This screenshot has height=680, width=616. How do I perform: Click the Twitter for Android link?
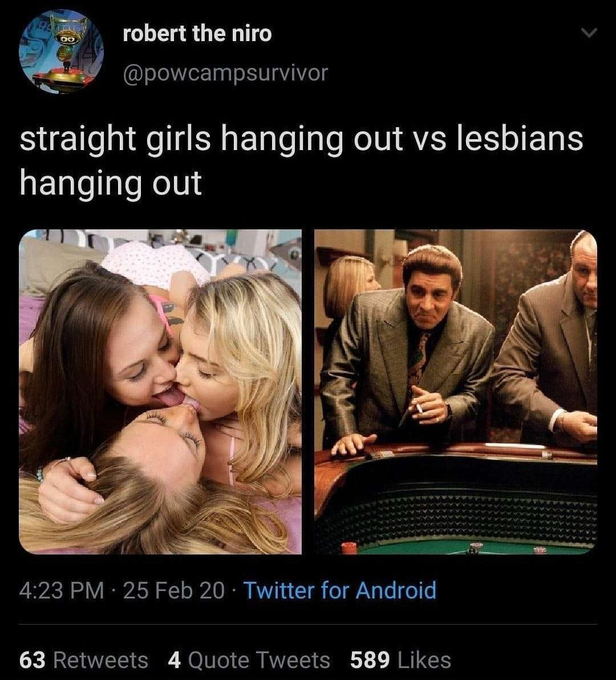341,590
